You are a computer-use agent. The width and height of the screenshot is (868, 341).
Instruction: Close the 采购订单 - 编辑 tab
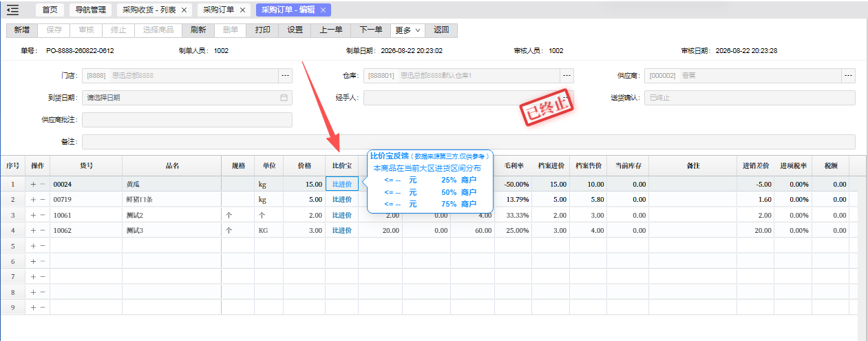coord(323,10)
